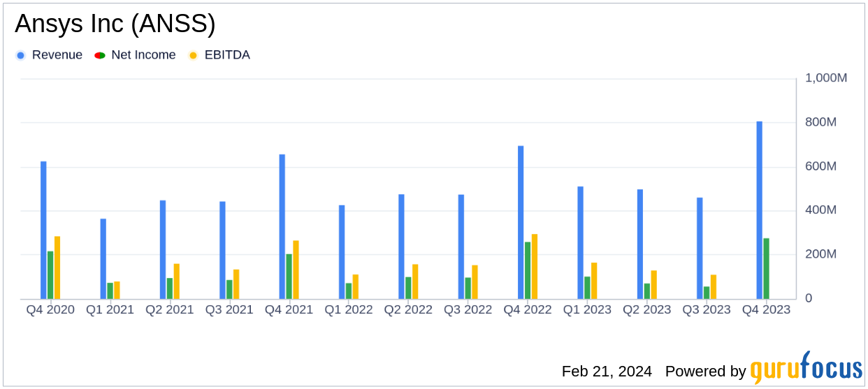
Task: Select the Ansys Inc (ANSS) chart title
Action: (x=115, y=24)
